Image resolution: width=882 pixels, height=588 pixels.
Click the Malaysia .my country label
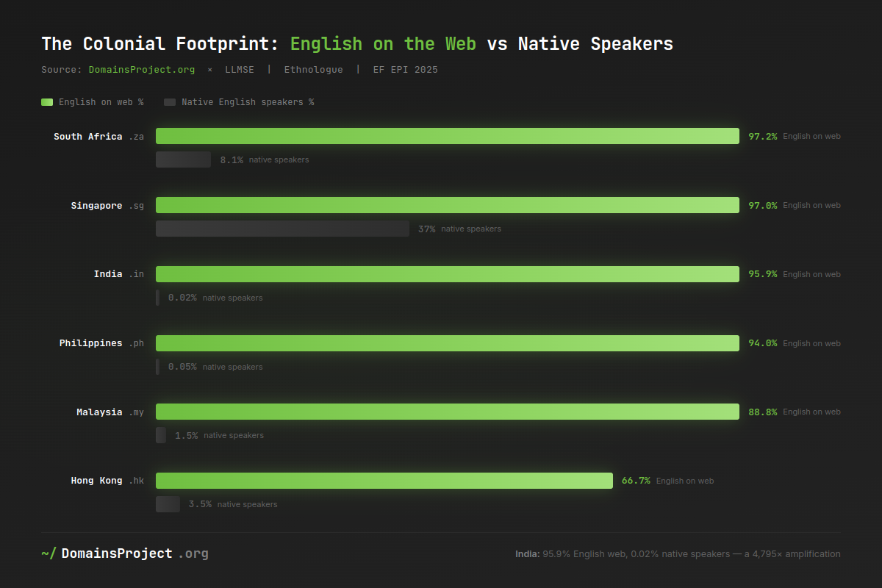(x=110, y=412)
